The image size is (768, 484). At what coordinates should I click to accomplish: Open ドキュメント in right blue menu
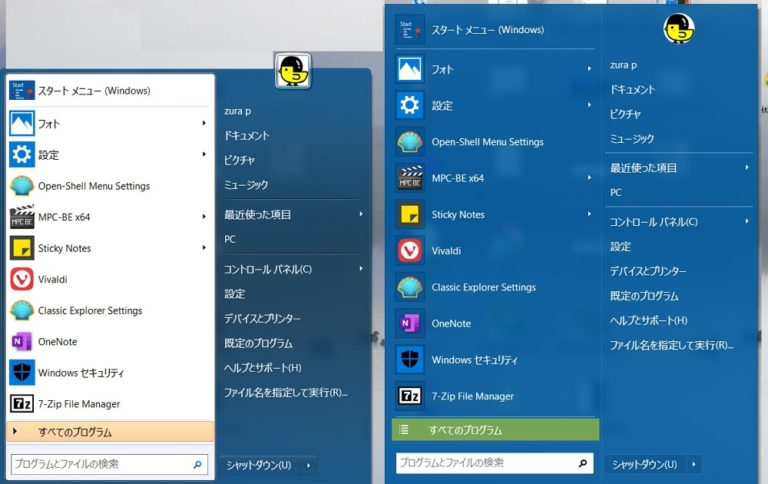[x=632, y=90]
